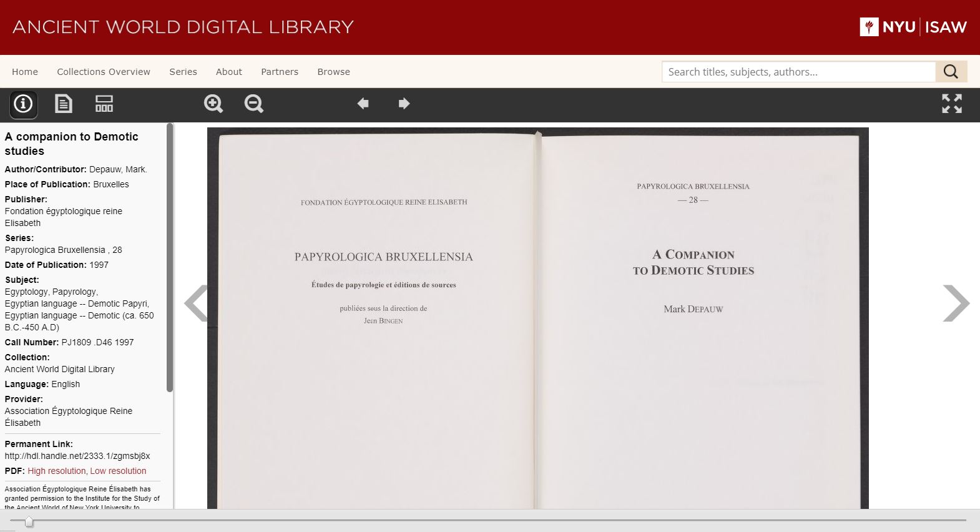
Task: Click the search magnifier button
Action: [951, 72]
